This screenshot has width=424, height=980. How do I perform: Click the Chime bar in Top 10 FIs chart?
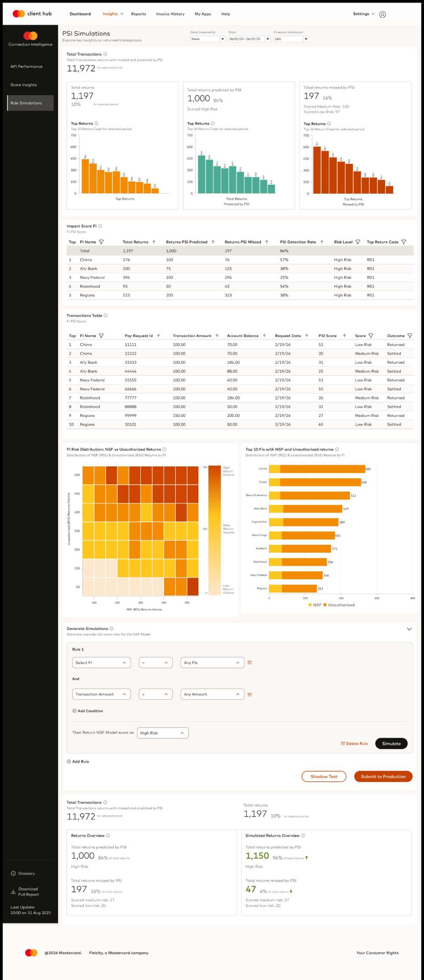pyautogui.click(x=317, y=469)
